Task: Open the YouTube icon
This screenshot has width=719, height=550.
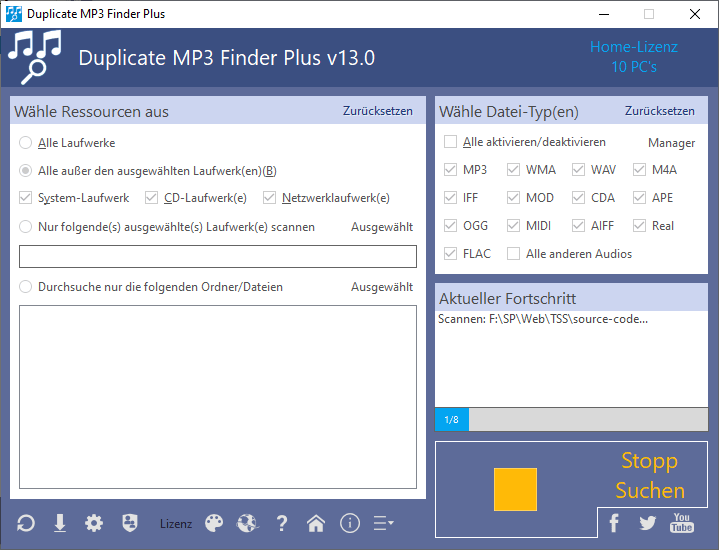Action: point(682,522)
